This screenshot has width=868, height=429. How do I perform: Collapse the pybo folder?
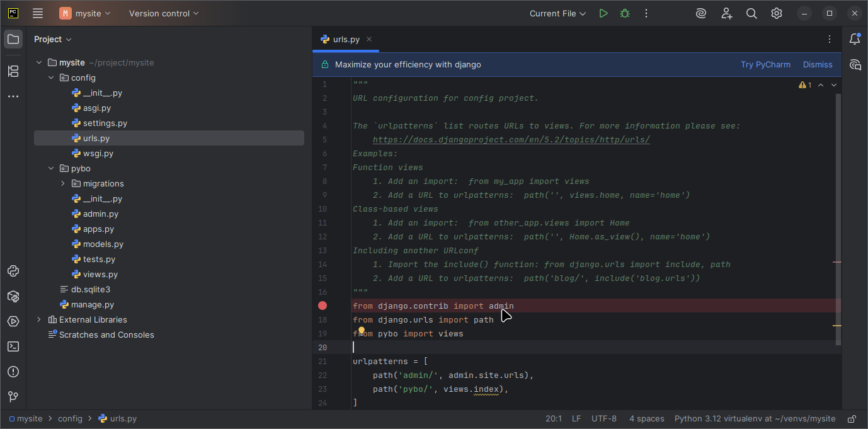(51, 168)
